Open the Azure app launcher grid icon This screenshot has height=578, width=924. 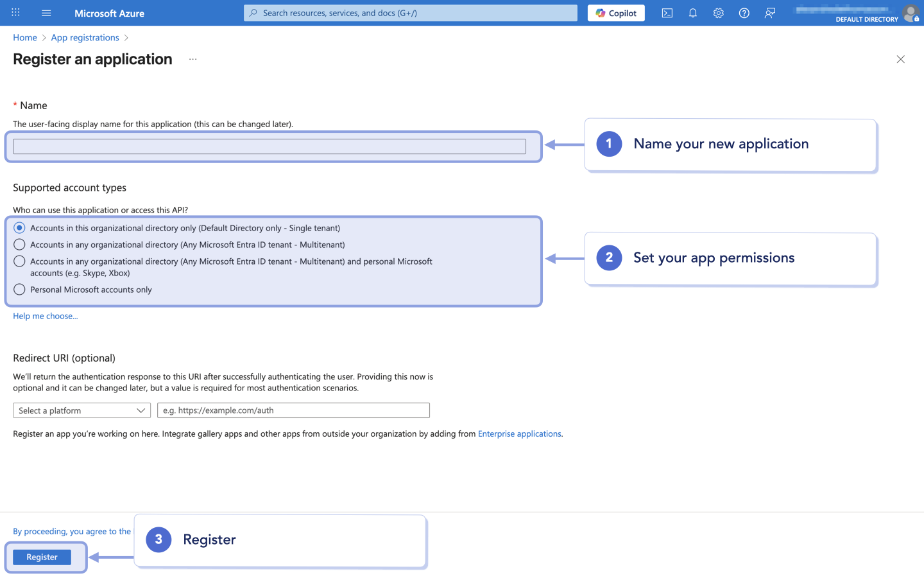click(15, 13)
